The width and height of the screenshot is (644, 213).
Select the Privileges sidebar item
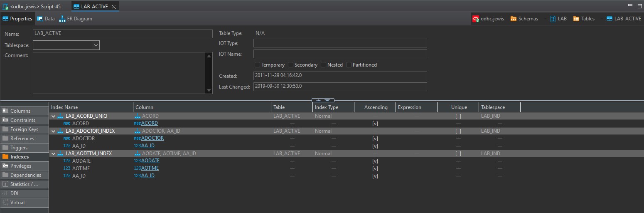[x=24, y=166]
